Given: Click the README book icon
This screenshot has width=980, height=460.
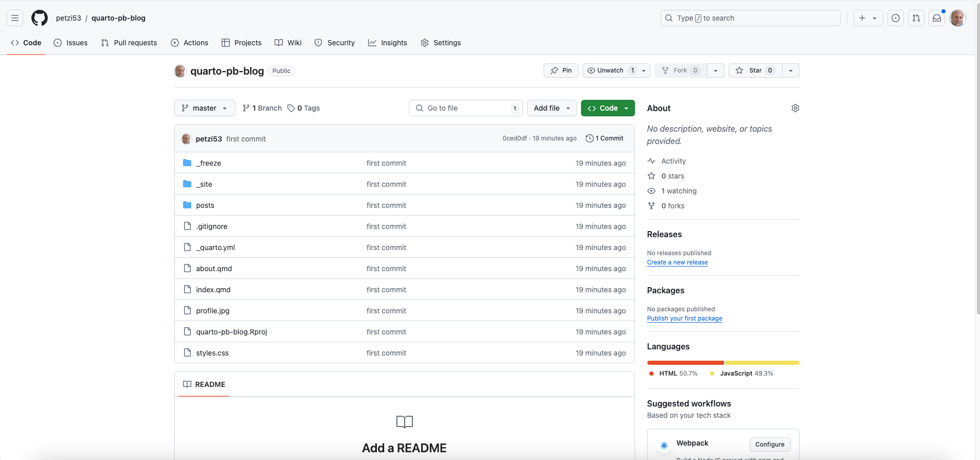Looking at the screenshot, I should (x=187, y=384).
